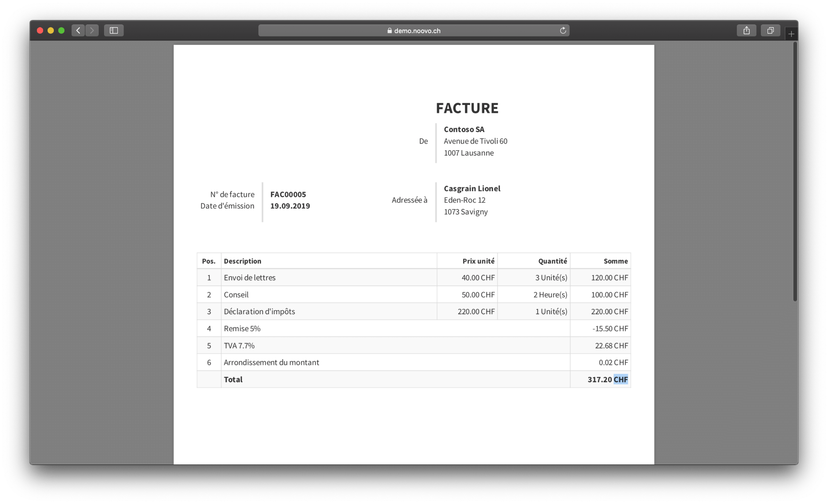Go back to the previous page
This screenshot has width=828, height=504.
(78, 30)
